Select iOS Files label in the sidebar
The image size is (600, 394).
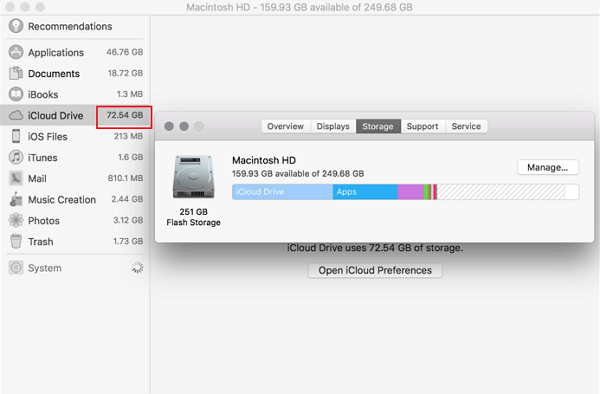coord(47,137)
